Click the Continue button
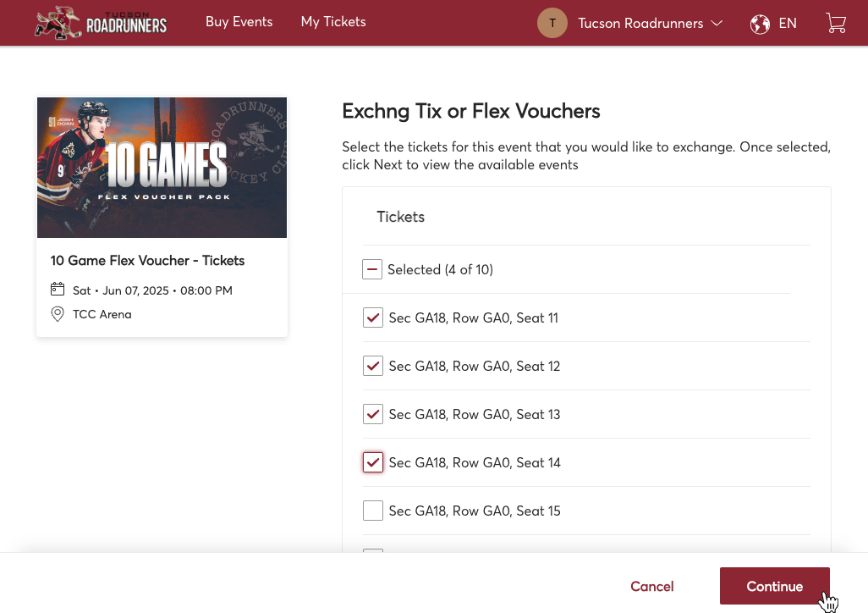Screen dimensions: 868x613 point(774,586)
